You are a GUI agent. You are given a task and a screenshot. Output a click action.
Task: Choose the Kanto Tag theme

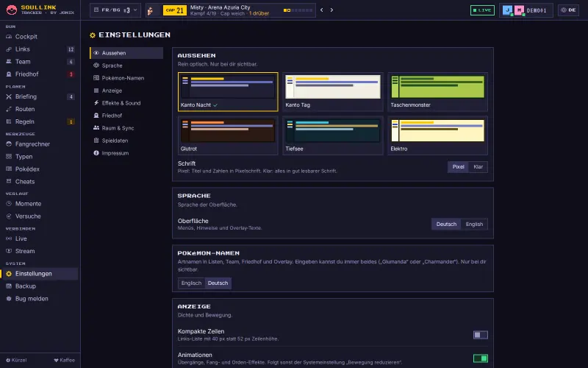[x=333, y=92]
